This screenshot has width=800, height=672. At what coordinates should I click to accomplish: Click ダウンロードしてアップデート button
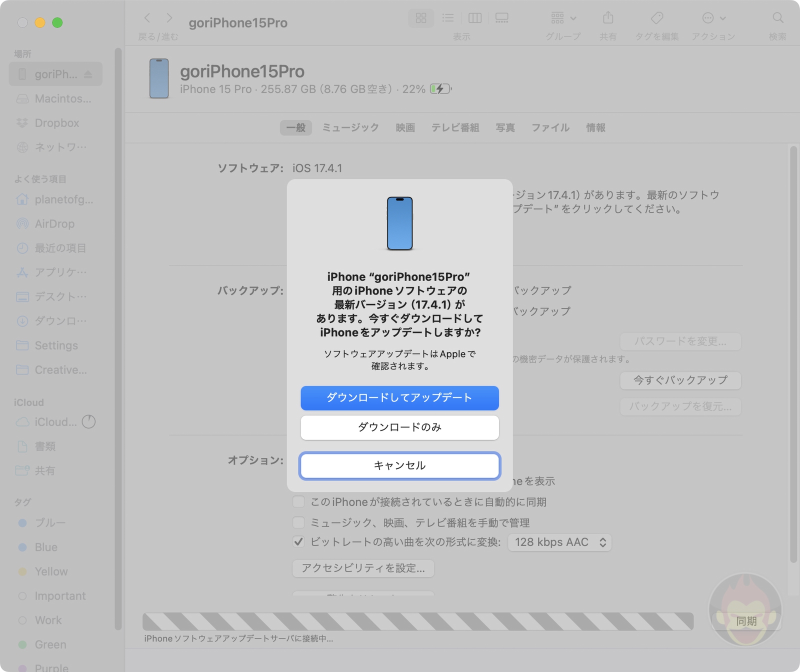coord(399,398)
